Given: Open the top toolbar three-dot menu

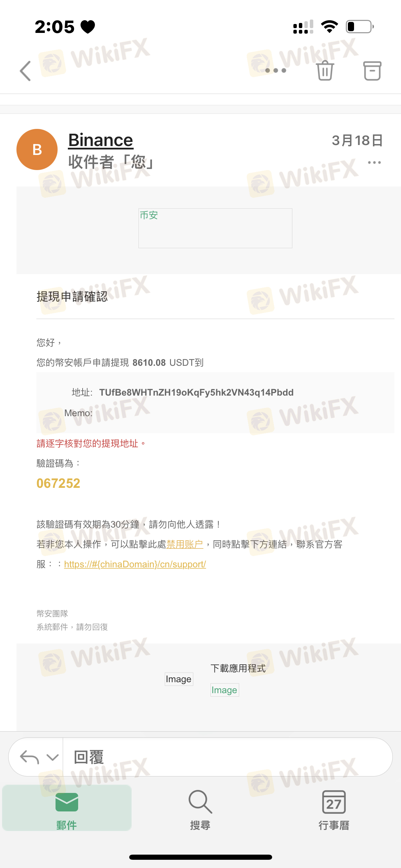Looking at the screenshot, I should tap(276, 71).
